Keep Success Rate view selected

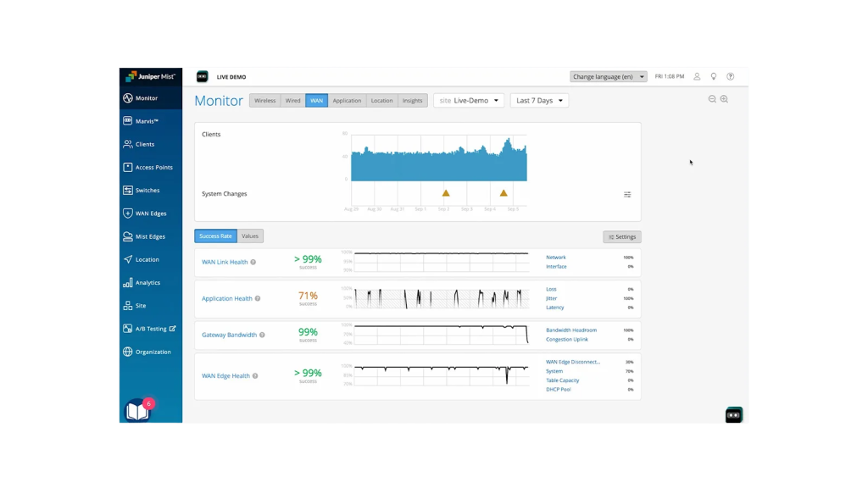pos(214,236)
